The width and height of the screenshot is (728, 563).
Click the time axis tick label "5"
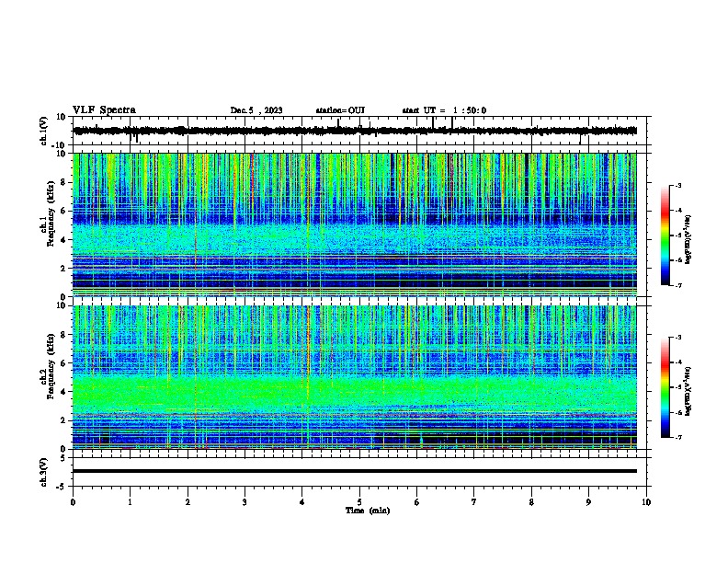pos(359,502)
